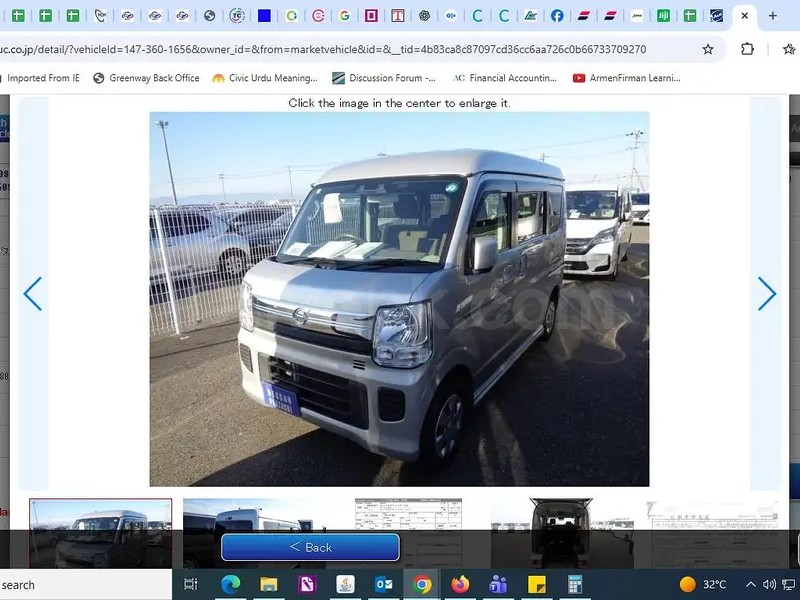Viewport: 800px width, 600px height.
Task: Open the Discussion Forum bookmark
Action: click(x=384, y=78)
